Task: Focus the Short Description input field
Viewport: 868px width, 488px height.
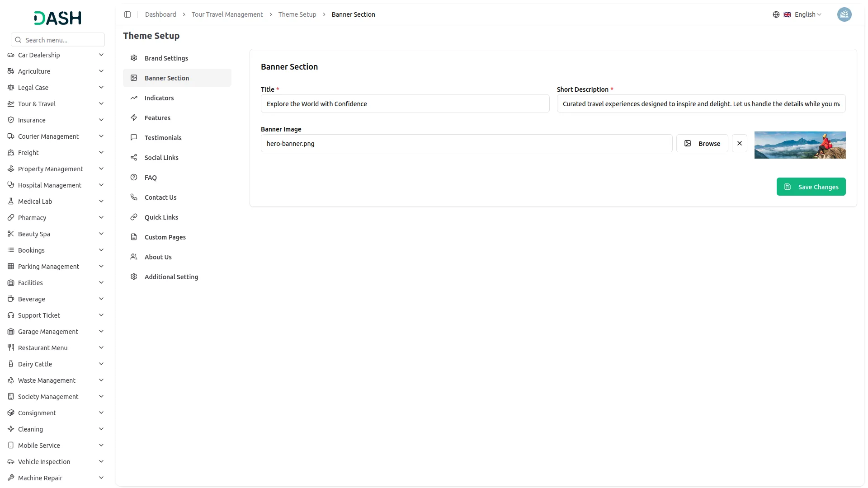Action: coord(701,104)
